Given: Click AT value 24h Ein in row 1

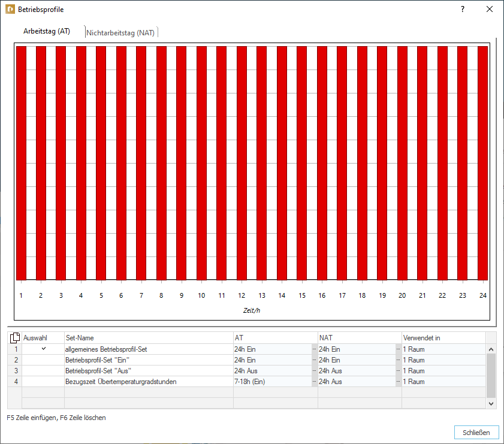Looking at the screenshot, I should [245, 349].
